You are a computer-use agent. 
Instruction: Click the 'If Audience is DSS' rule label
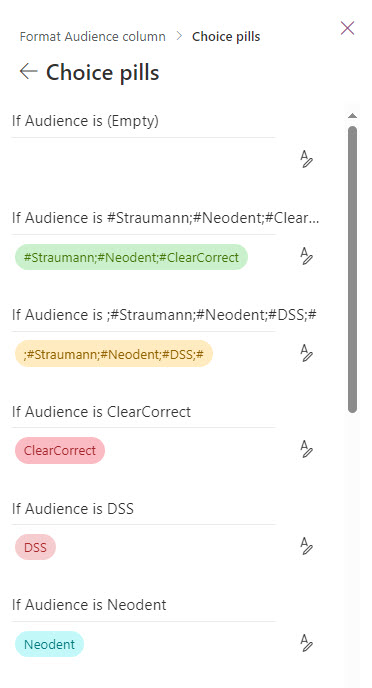coord(73,509)
